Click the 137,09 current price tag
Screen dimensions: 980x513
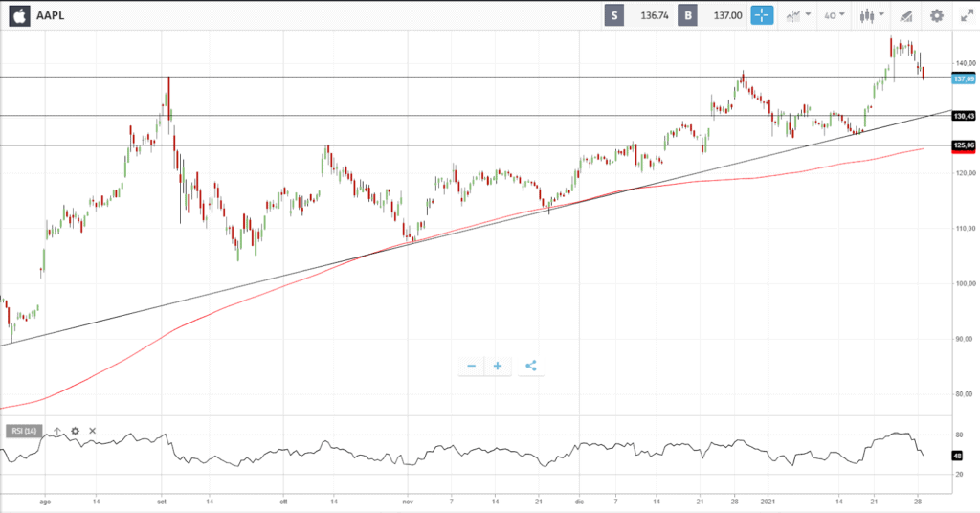coord(964,78)
